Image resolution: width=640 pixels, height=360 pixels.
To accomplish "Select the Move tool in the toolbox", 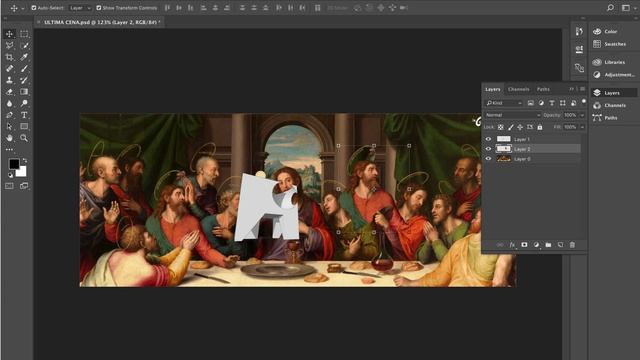I will pyautogui.click(x=9, y=34).
